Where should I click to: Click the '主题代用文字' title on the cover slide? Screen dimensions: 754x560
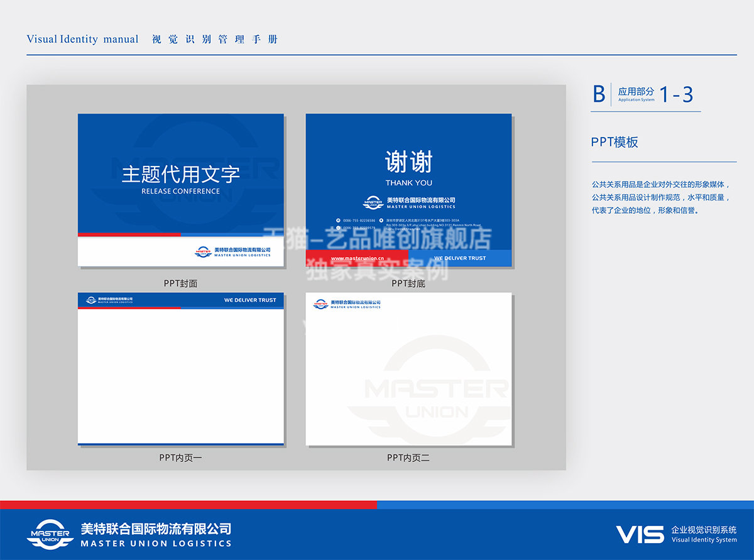[x=181, y=173]
